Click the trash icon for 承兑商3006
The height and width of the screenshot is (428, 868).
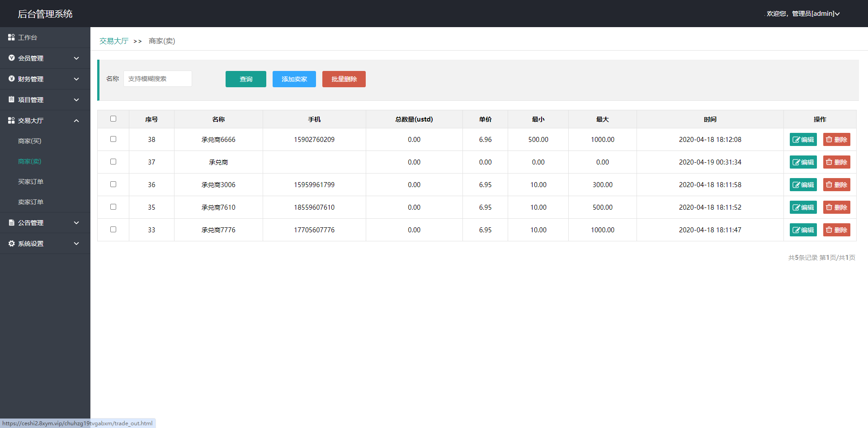point(829,185)
